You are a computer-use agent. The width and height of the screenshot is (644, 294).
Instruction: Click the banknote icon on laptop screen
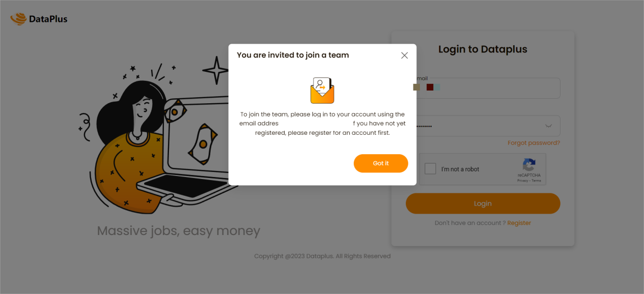[x=202, y=144]
